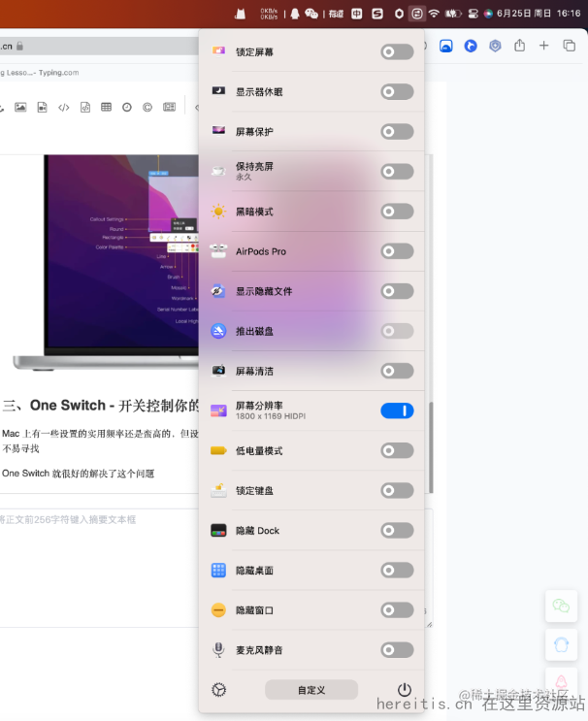588x721 pixels.
Task: Click the 1800 x 1169 HiDPI resolution text
Action: (x=271, y=416)
